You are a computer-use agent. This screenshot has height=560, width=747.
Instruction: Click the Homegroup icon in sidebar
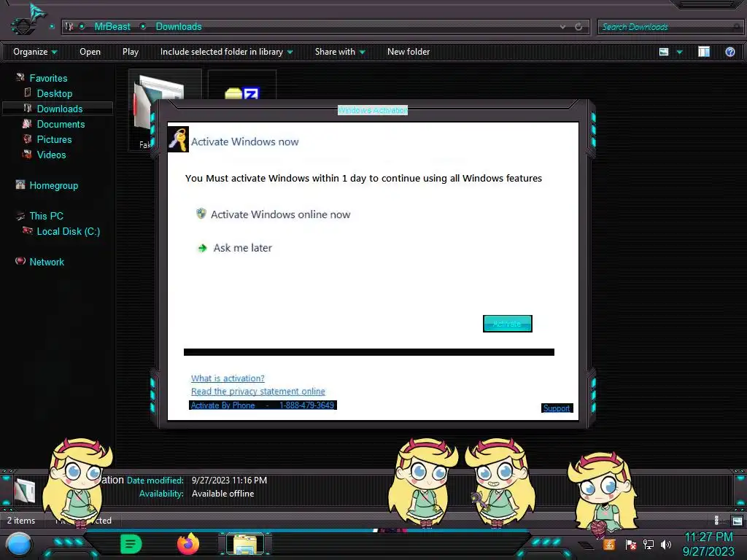(20, 184)
